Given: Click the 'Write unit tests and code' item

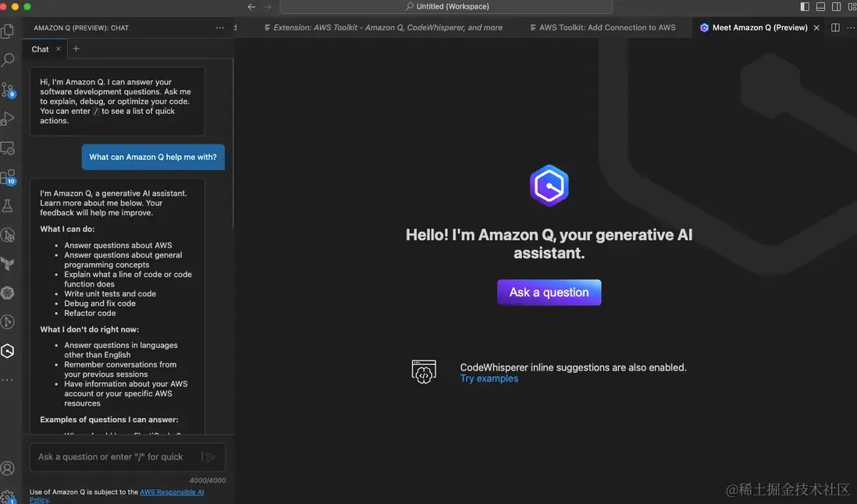Looking at the screenshot, I should pyautogui.click(x=110, y=293).
